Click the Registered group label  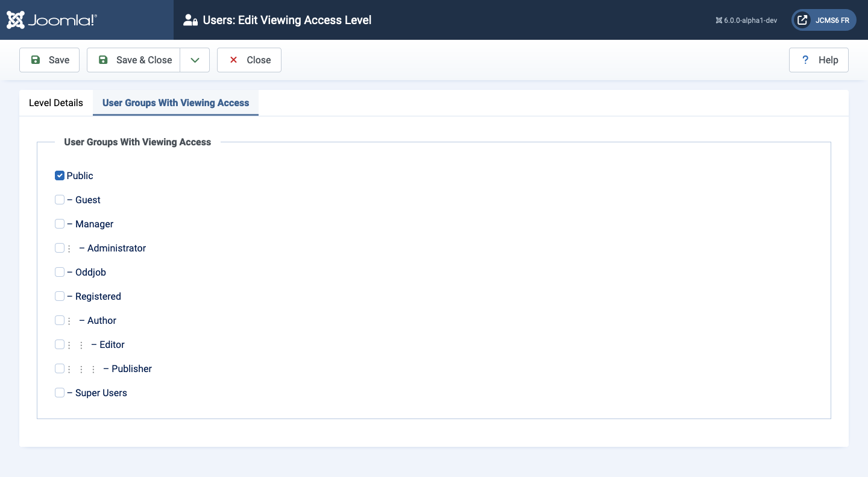point(94,296)
